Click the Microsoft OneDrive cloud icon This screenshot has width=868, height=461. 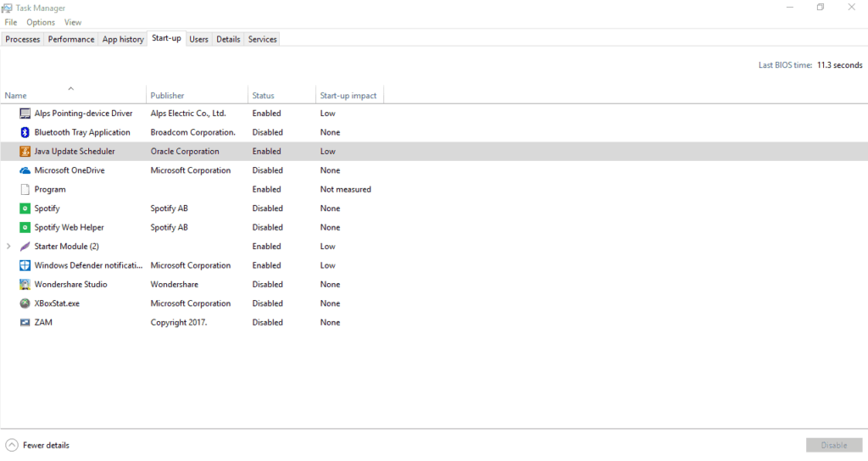click(25, 170)
